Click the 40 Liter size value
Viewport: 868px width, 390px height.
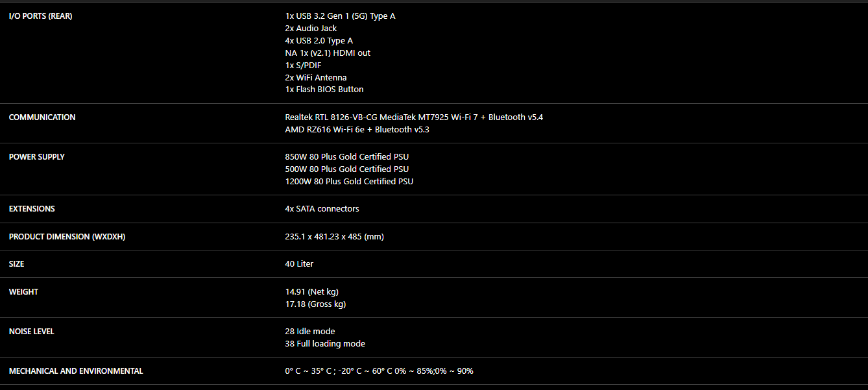pyautogui.click(x=299, y=264)
